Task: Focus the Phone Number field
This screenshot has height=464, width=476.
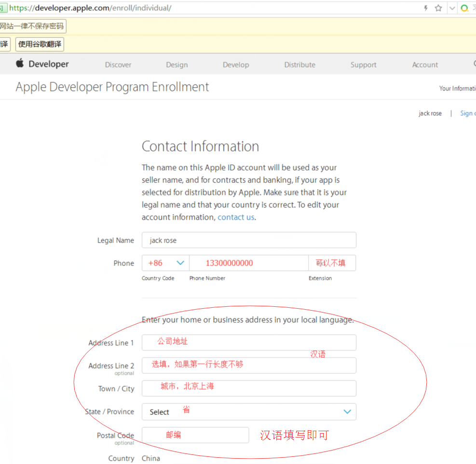Action: pos(249,263)
